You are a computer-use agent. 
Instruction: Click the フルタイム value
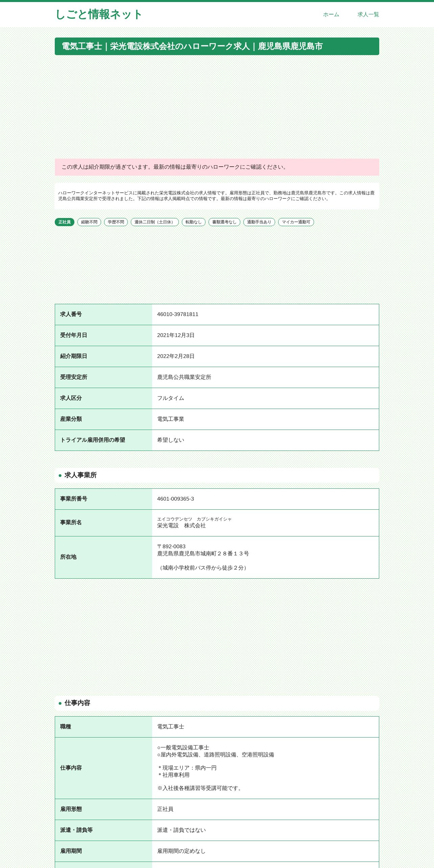pyautogui.click(x=171, y=398)
